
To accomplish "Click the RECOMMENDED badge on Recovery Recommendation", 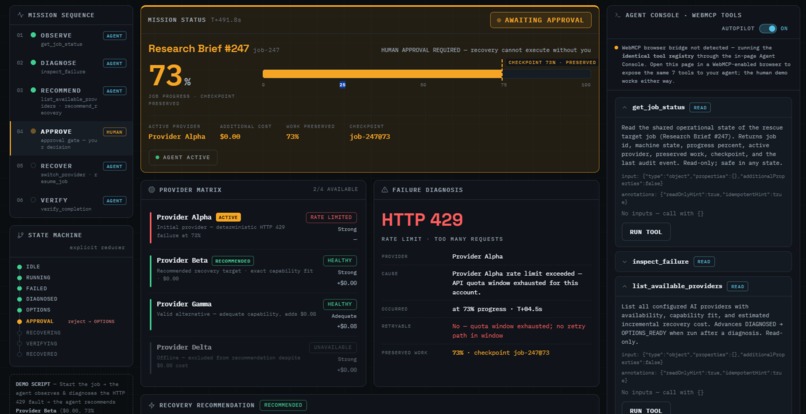I will tap(283, 405).
